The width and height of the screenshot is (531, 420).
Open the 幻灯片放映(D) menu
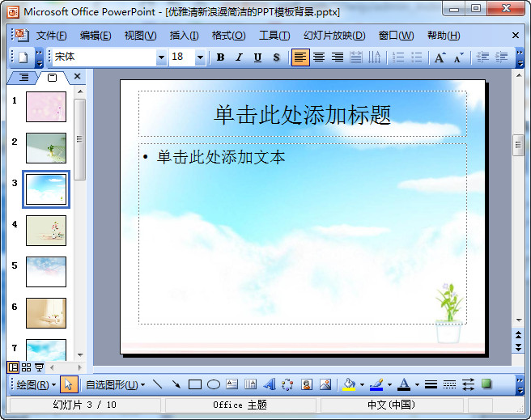[334, 35]
